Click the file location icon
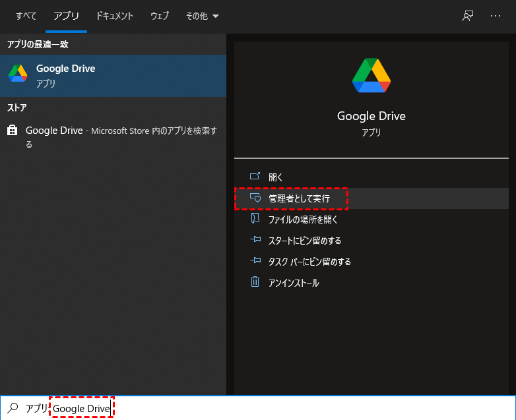Viewport: 516px width, 420px height. coord(255,218)
